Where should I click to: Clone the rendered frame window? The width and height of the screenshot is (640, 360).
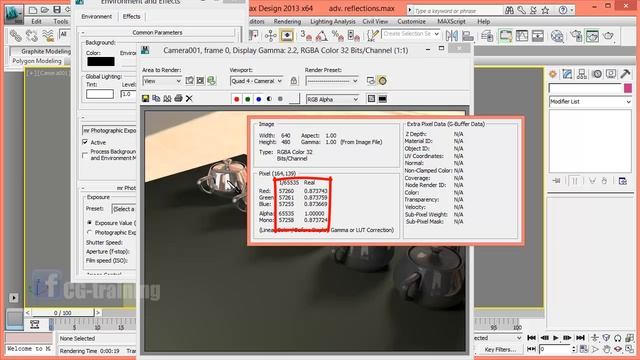coord(167,98)
